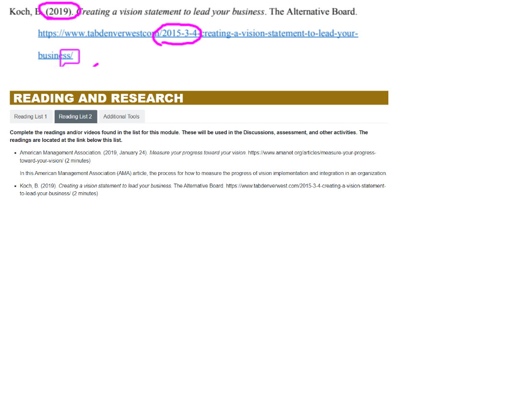This screenshot has height=420, width=525.
Task: Click the pink circle around '2015-3-4'
Action: coord(176,35)
